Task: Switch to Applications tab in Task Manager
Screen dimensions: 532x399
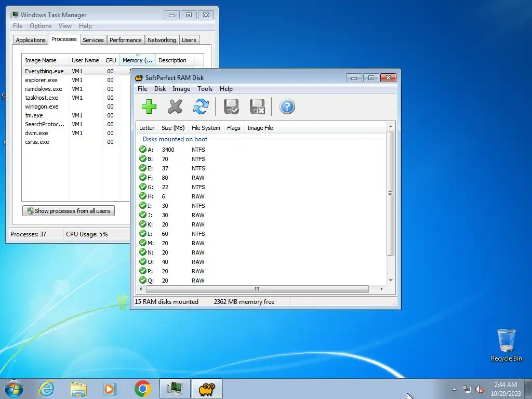Action: (x=31, y=40)
